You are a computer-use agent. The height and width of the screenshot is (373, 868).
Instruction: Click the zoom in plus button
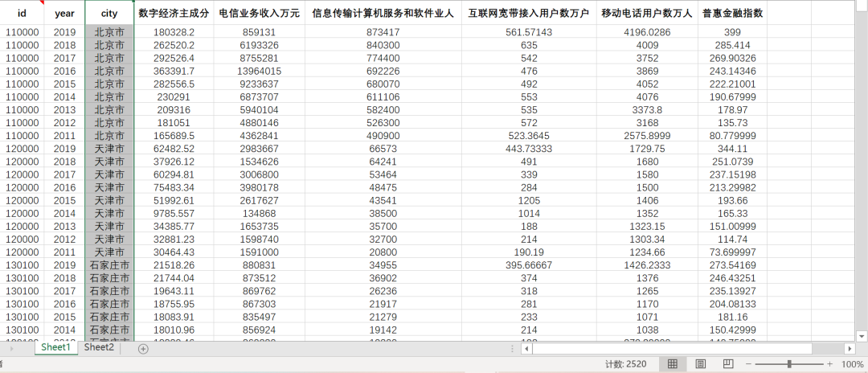[829, 364]
